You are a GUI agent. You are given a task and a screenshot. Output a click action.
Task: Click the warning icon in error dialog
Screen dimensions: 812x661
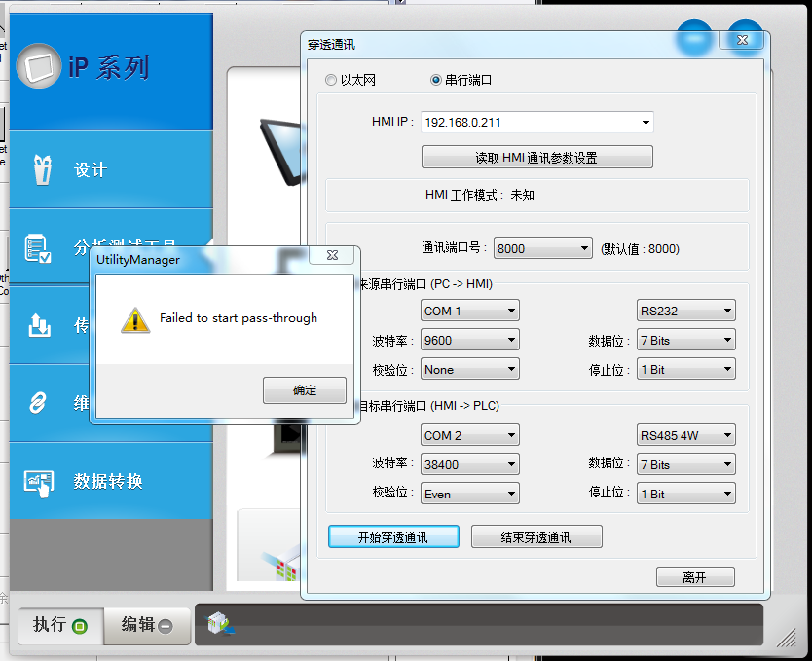(x=135, y=319)
